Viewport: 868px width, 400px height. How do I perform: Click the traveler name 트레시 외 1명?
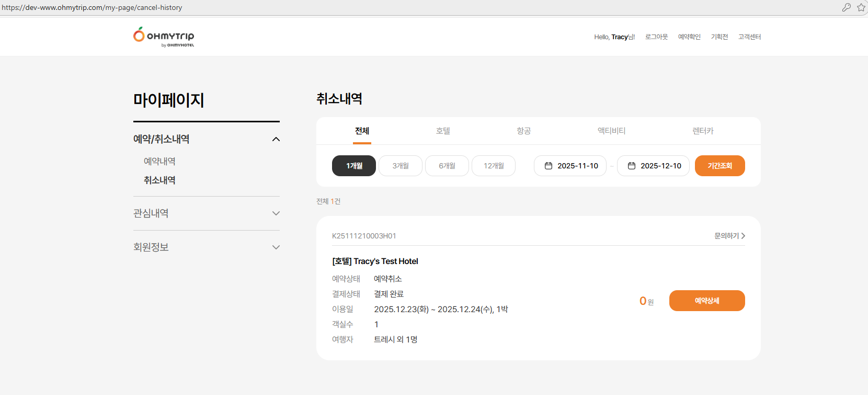[395, 339]
